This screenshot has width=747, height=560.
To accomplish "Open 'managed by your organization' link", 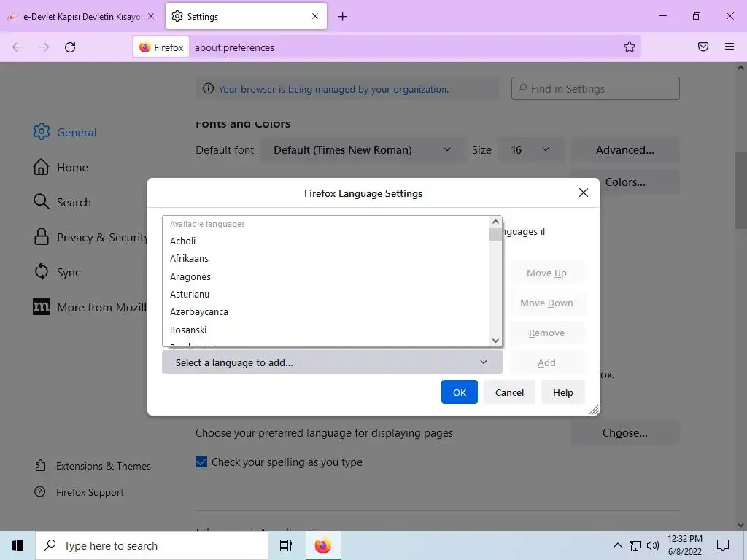I will point(333,89).
